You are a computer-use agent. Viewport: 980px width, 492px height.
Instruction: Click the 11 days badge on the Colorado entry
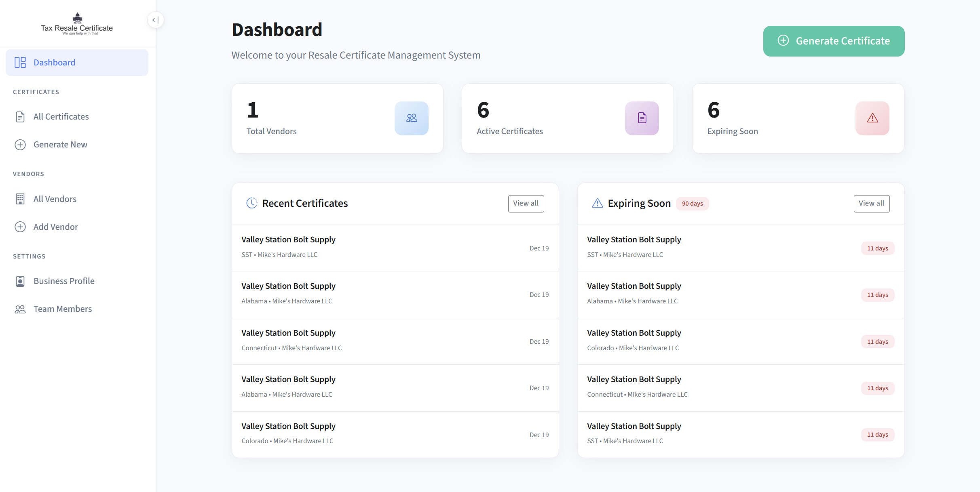click(x=877, y=341)
